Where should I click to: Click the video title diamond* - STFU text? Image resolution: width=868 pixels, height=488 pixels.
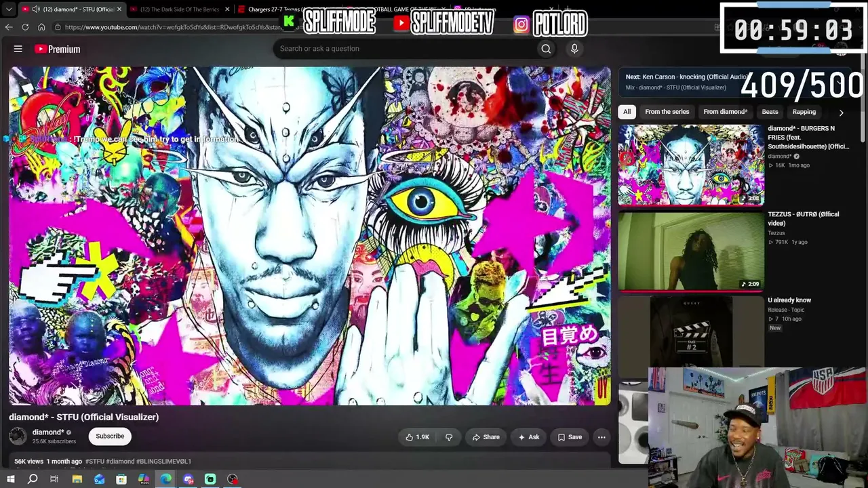83,418
